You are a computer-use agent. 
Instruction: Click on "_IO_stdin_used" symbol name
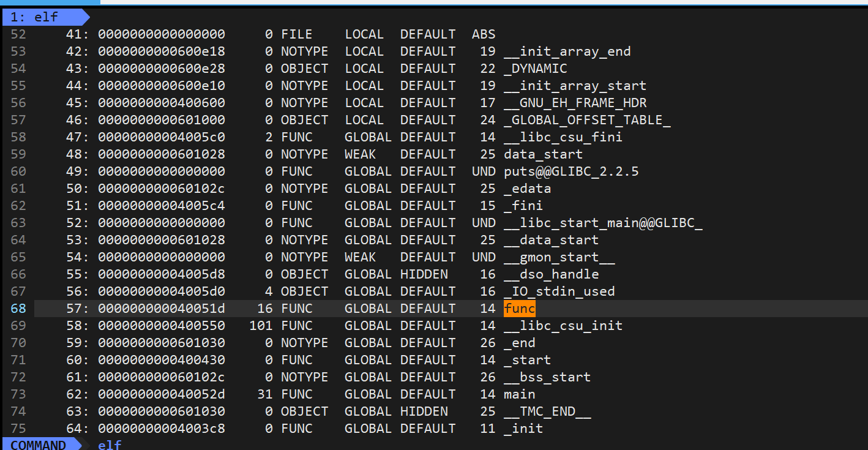click(x=559, y=291)
